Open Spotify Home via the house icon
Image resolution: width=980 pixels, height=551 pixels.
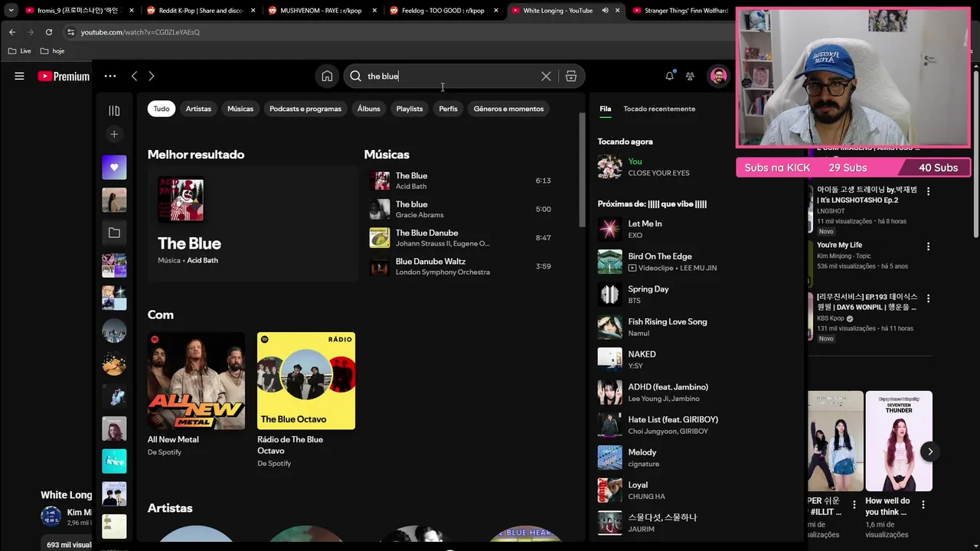click(x=327, y=76)
